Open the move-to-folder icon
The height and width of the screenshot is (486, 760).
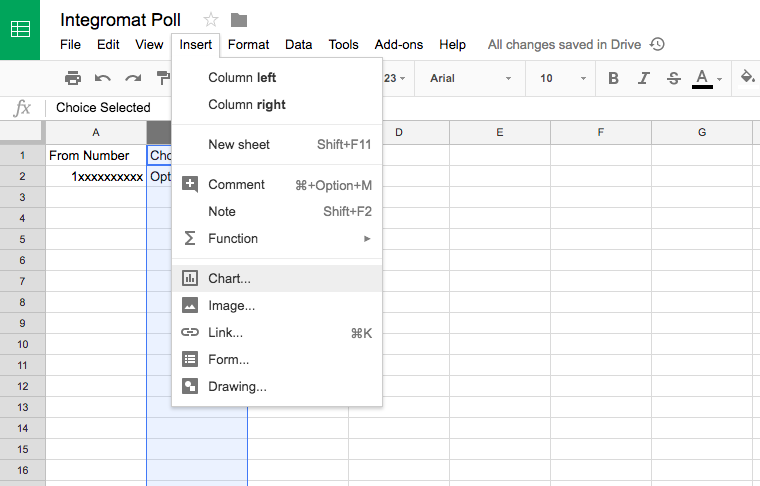(238, 20)
